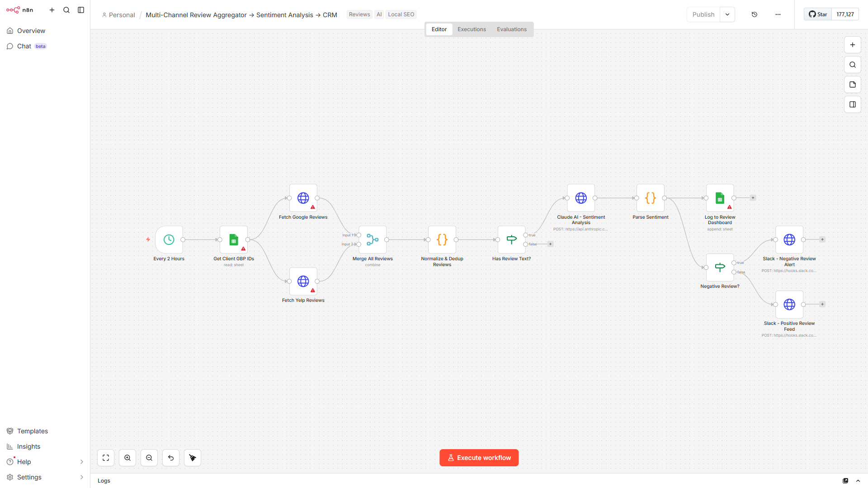
Task: Collapse the Logs panel
Action: pos(858,480)
